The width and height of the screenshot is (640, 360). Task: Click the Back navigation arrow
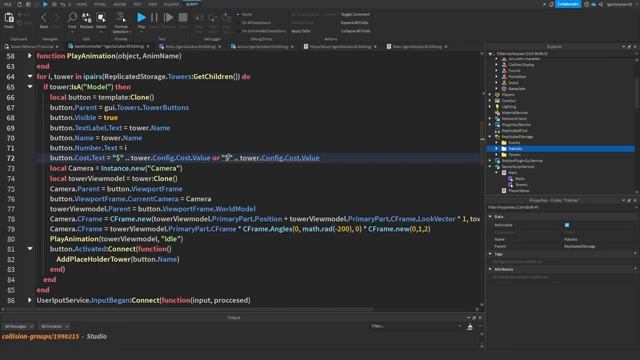(x=44, y=18)
